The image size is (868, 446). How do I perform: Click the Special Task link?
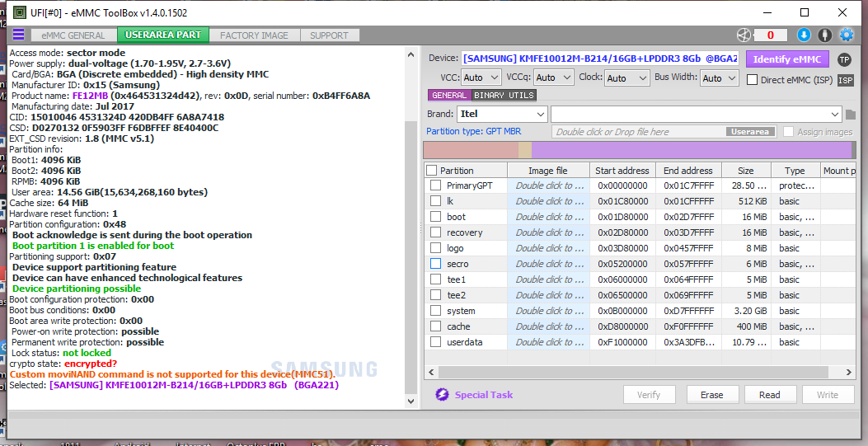(x=484, y=395)
